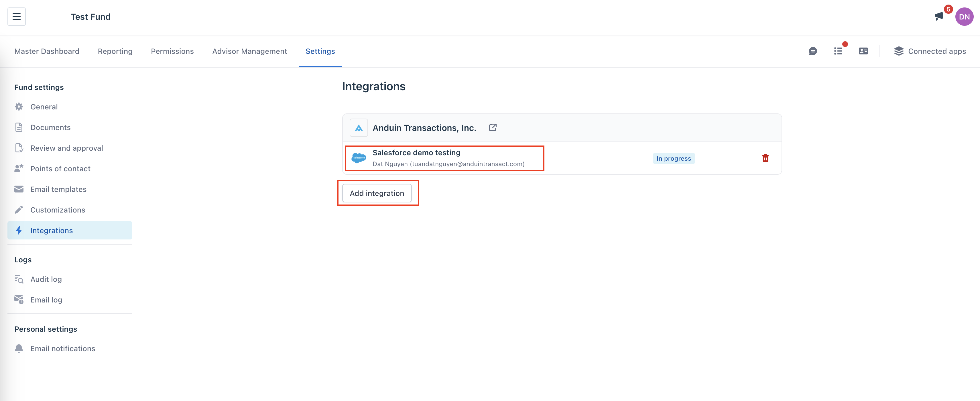The image size is (980, 401).
Task: Open the comments chat icon
Action: tap(812, 51)
